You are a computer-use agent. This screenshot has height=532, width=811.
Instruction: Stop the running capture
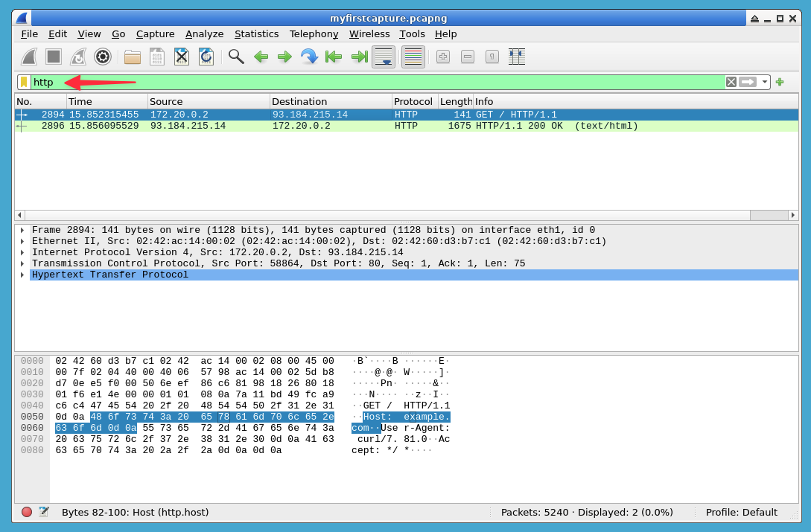(53, 57)
